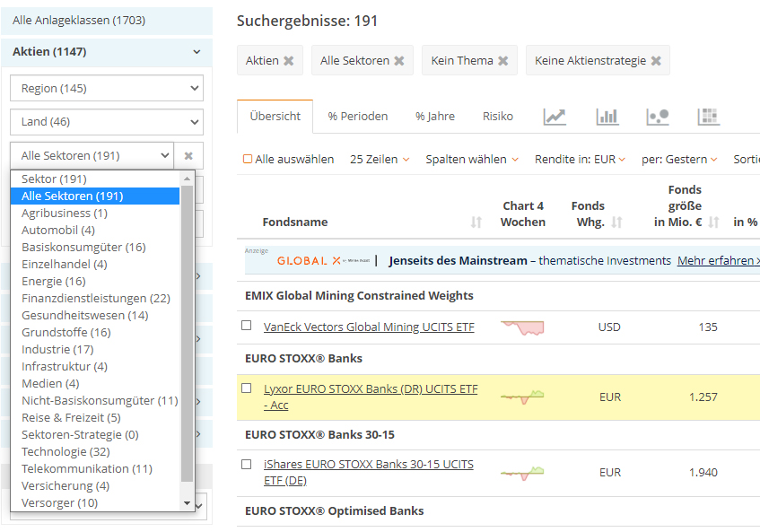
Task: Collapse the Aktien (1147) section chevron
Action: 197,52
